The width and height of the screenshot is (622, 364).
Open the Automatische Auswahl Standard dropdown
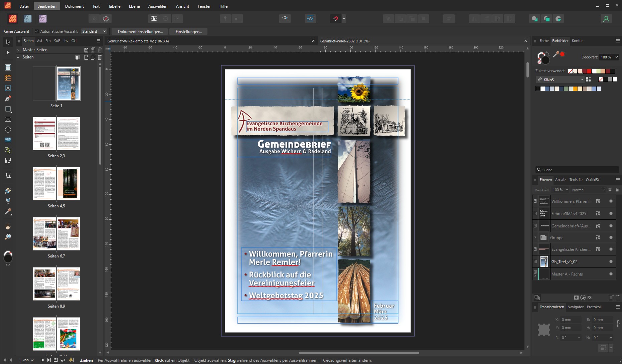(94, 31)
